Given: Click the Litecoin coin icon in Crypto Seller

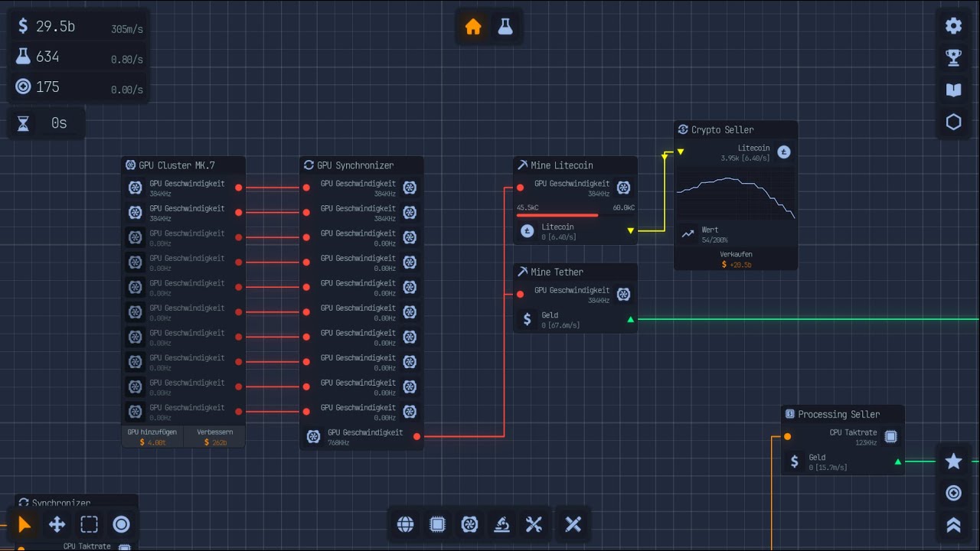Looking at the screenshot, I should coord(784,152).
